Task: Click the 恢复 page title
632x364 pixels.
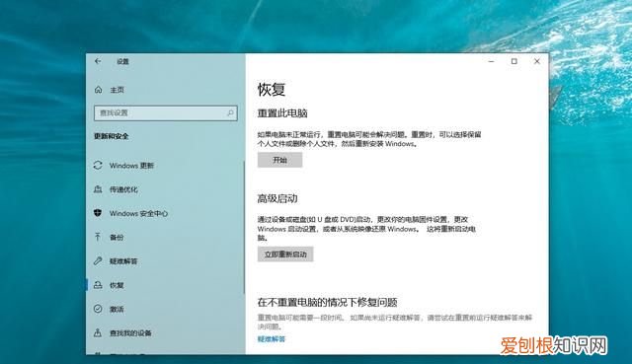Action: point(272,90)
